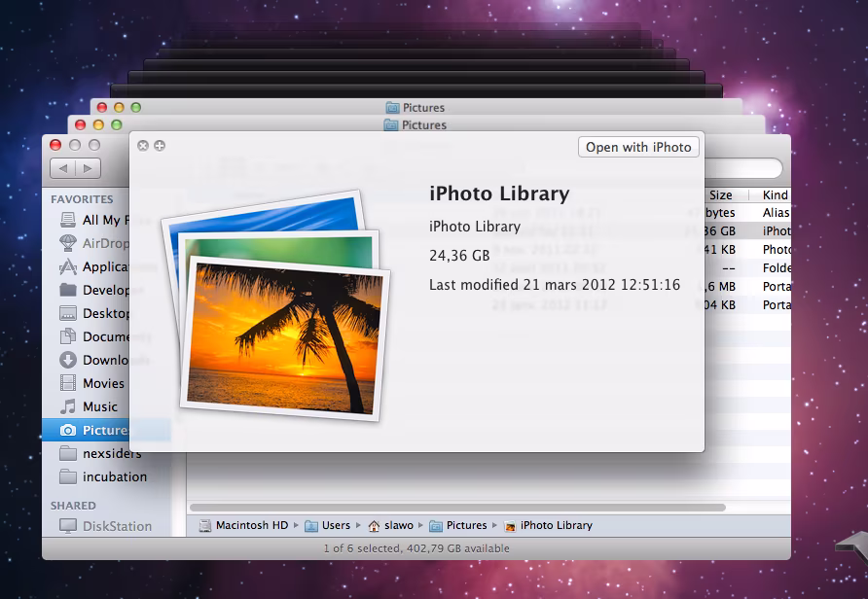
Task: Go back with Finder back arrow
Action: [62, 168]
